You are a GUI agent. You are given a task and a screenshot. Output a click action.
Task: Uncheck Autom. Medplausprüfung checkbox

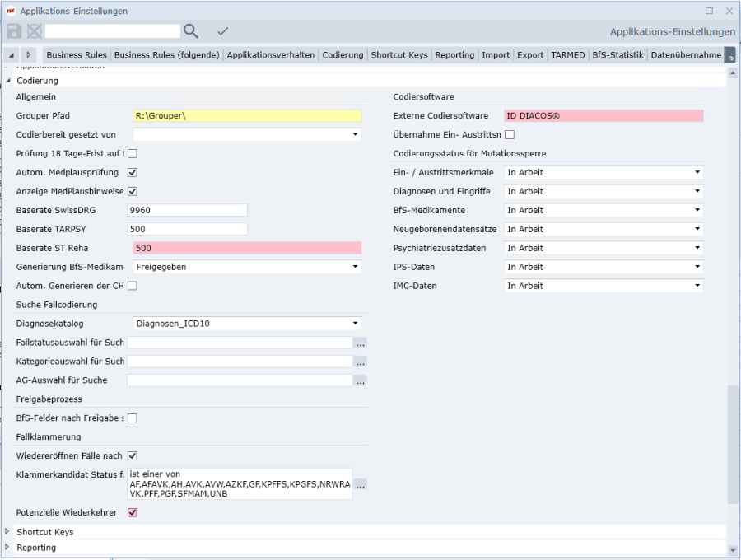[x=132, y=172]
